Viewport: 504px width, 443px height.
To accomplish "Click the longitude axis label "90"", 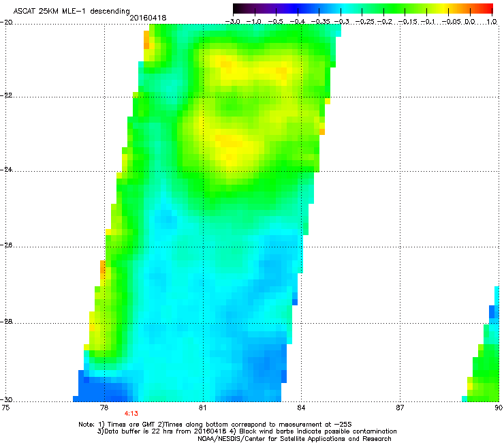I will click(x=499, y=408).
